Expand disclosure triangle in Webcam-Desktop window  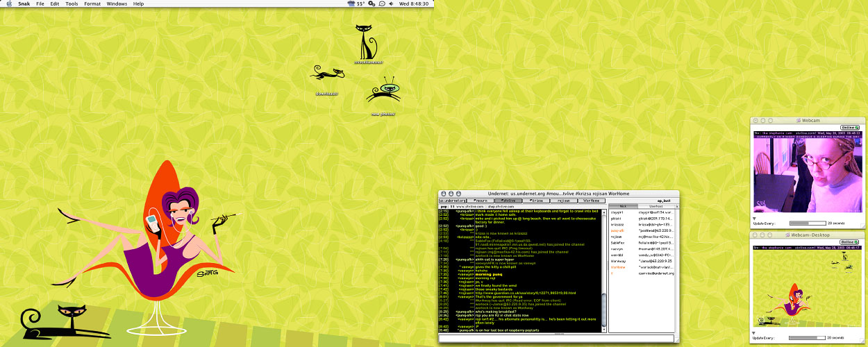(x=755, y=332)
